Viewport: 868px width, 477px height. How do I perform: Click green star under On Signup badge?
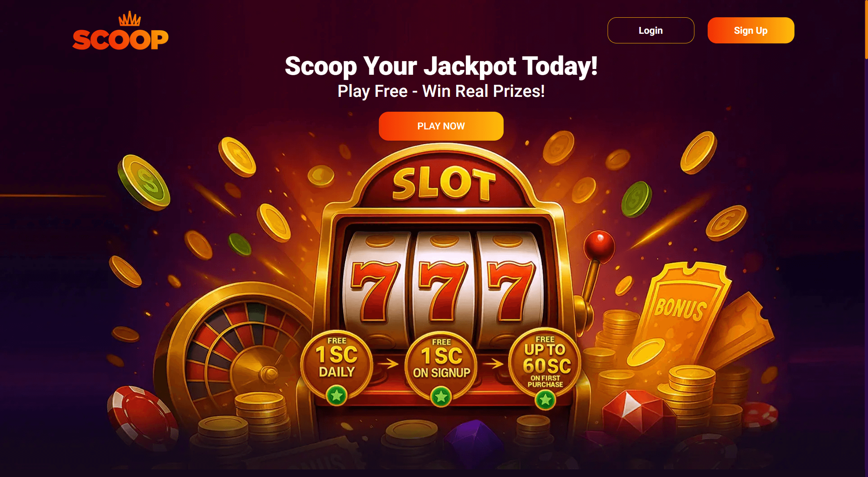[441, 397]
